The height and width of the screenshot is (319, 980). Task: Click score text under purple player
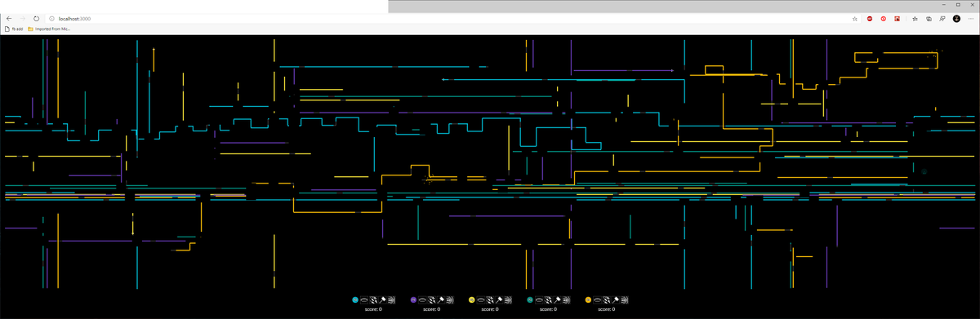[x=431, y=309]
